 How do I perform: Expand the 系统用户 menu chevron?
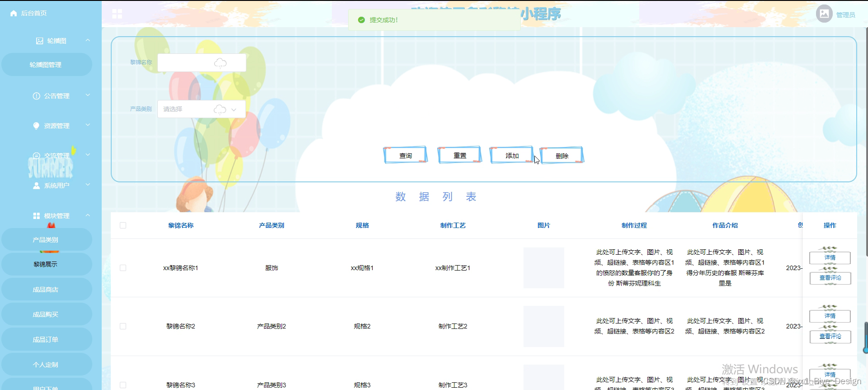click(88, 185)
